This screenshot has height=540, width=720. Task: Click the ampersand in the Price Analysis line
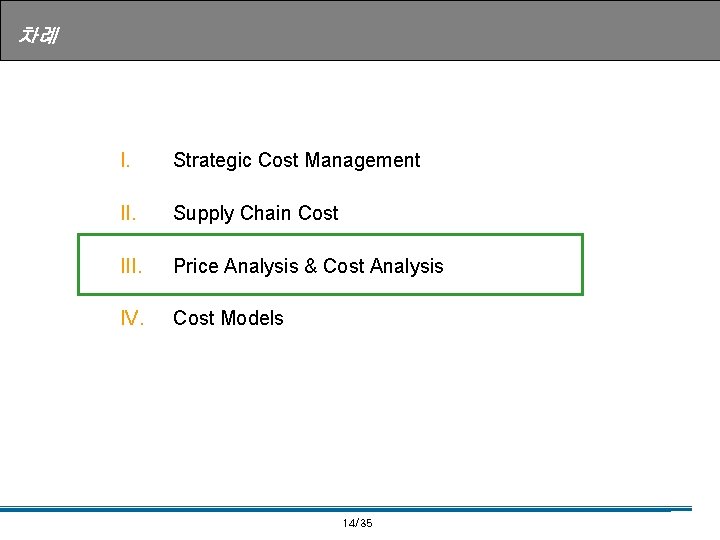click(310, 266)
